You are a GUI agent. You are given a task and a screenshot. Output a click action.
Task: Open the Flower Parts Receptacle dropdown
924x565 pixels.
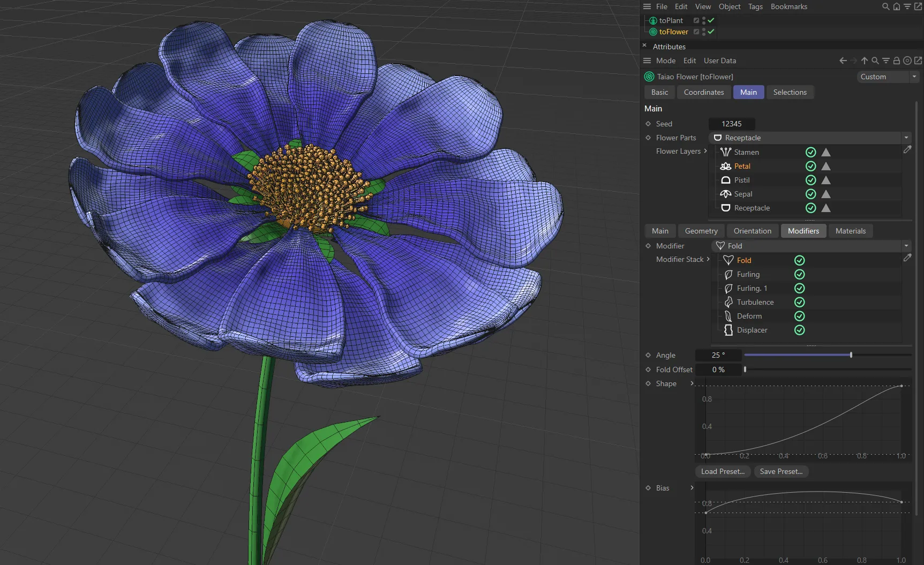[x=906, y=138]
